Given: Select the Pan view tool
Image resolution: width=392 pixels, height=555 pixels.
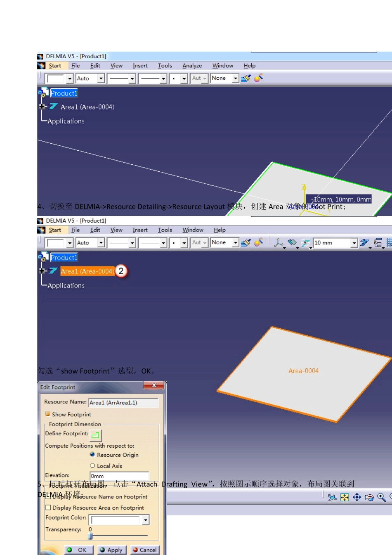Looking at the screenshot, I should (357, 497).
